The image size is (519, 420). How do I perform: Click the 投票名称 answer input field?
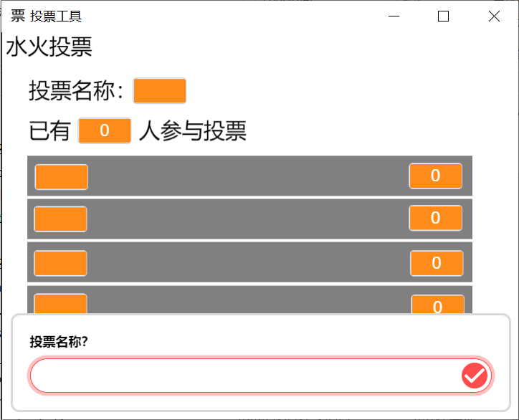tap(245, 376)
